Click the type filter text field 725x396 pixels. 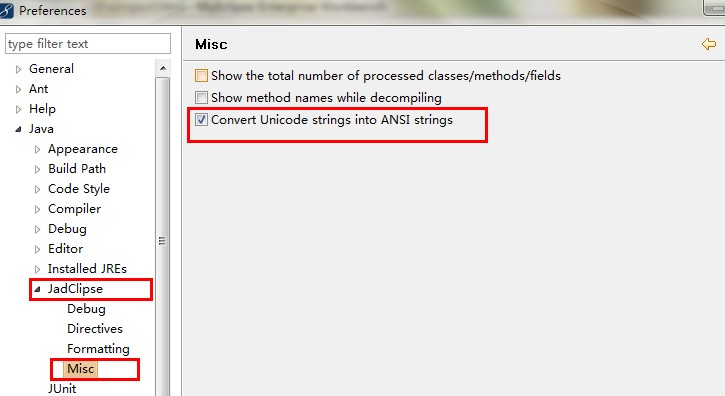88,44
